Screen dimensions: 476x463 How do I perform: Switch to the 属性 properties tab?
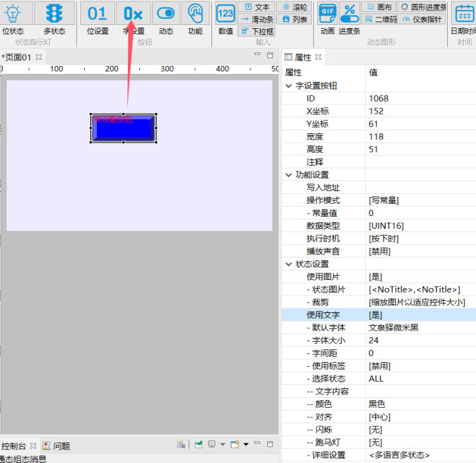pos(303,57)
